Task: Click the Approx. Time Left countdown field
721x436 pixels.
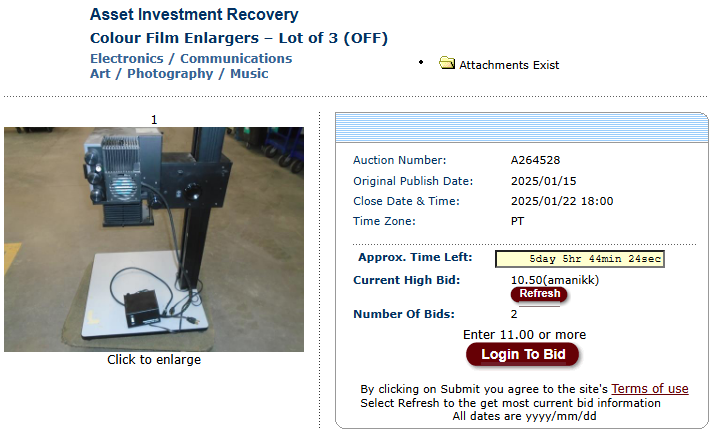Action: click(579, 259)
